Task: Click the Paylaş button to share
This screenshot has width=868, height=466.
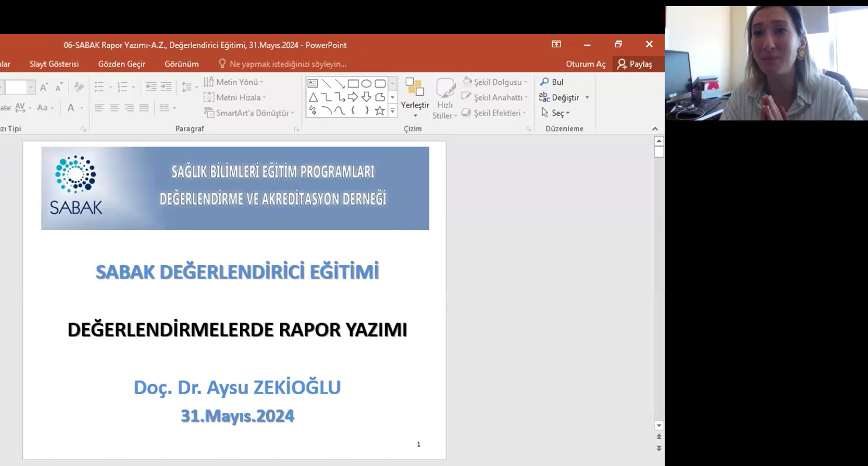Action: (x=639, y=64)
